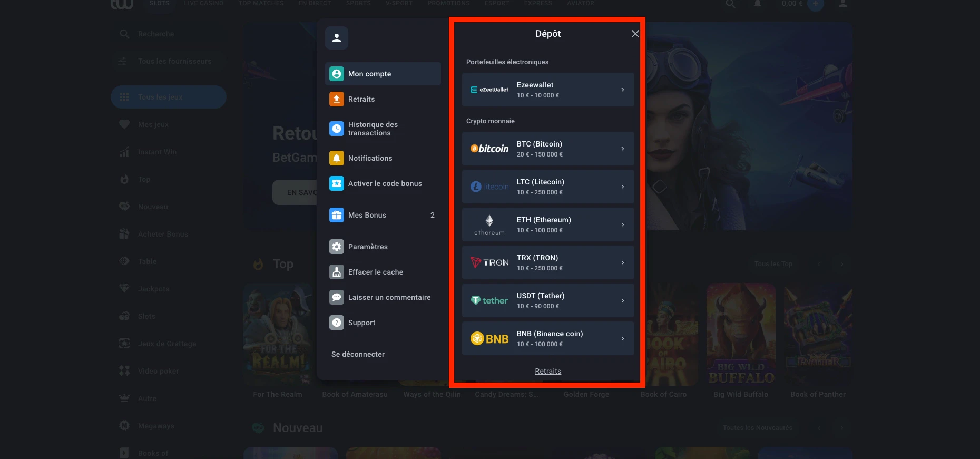Click the blue plus deposit button
Image resolution: width=980 pixels, height=459 pixels.
[x=815, y=4]
